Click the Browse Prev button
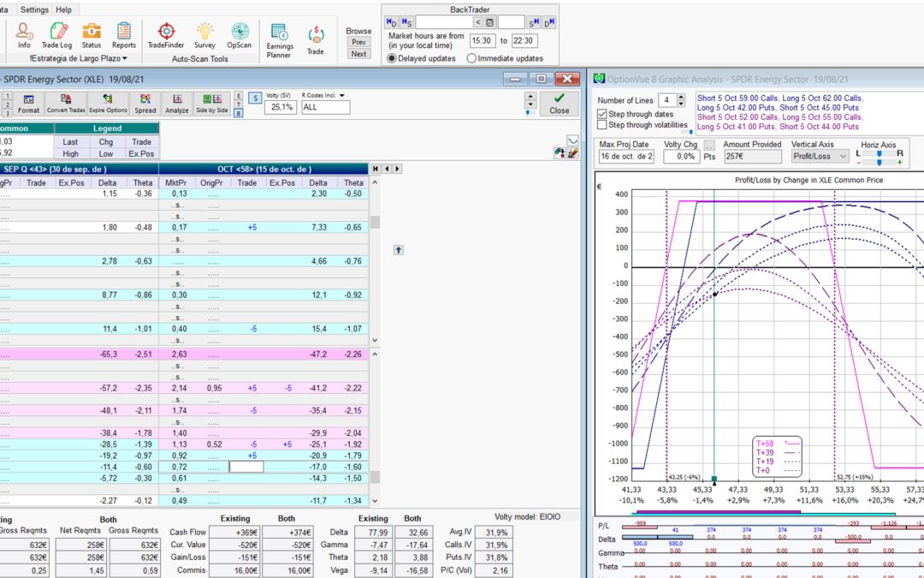Image resolution: width=924 pixels, height=578 pixels. click(358, 42)
